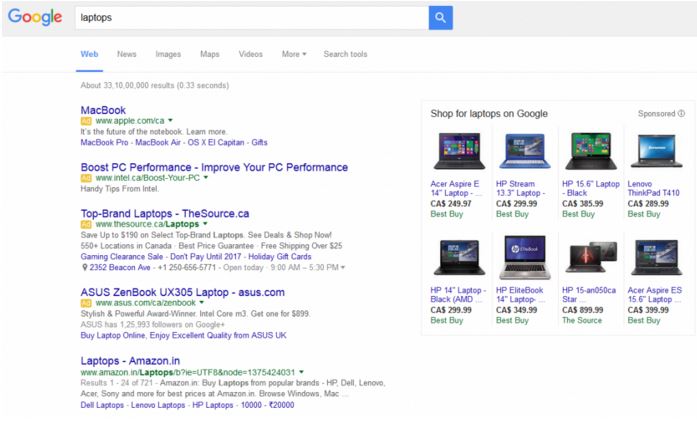This screenshot has width=697, height=421.
Task: Click the 2352 Beacon Ave address link
Action: pyautogui.click(x=120, y=268)
